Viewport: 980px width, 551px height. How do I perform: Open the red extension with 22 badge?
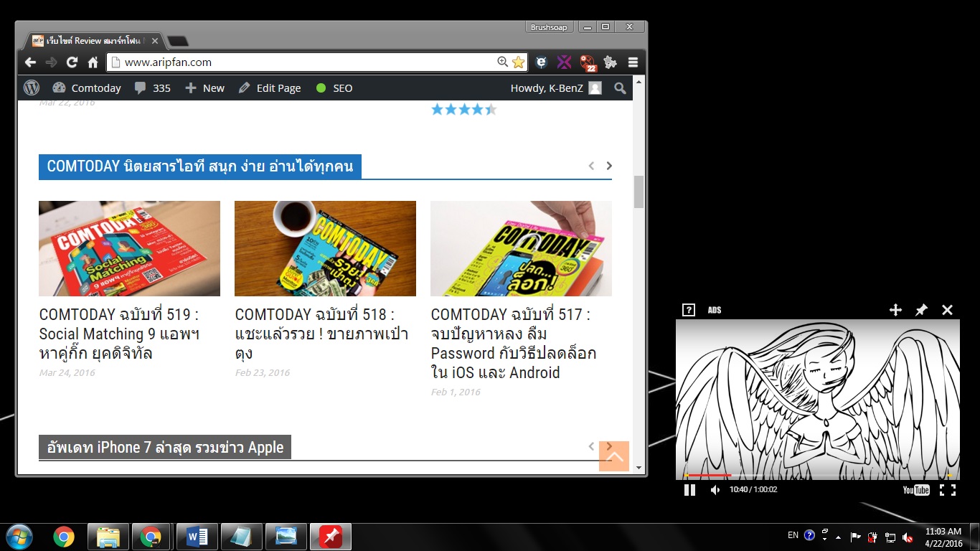[588, 63]
